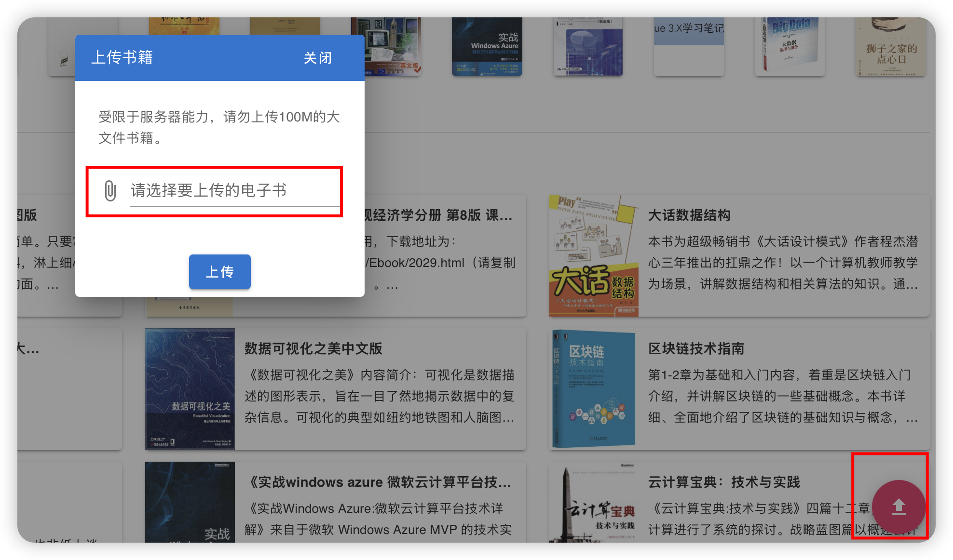Click 云计算宝典：技术与实践 title
Image resolution: width=953 pixels, height=560 pixels.
723,482
